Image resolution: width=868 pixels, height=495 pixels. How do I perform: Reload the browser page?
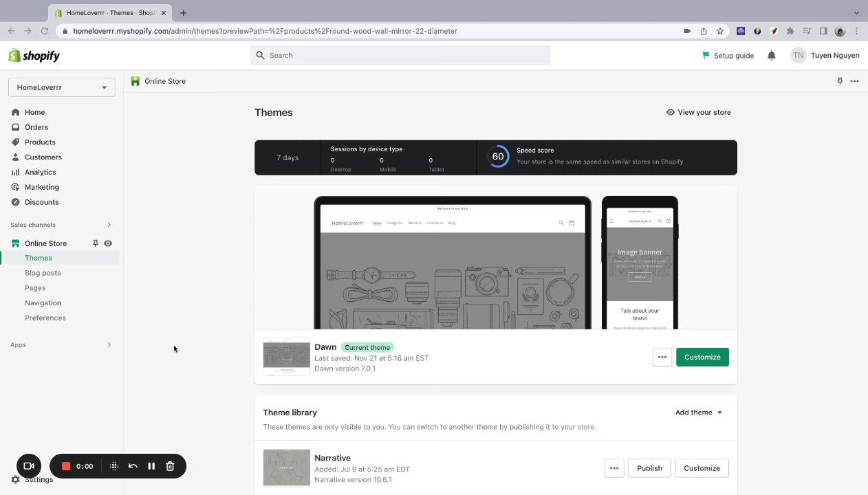point(45,31)
